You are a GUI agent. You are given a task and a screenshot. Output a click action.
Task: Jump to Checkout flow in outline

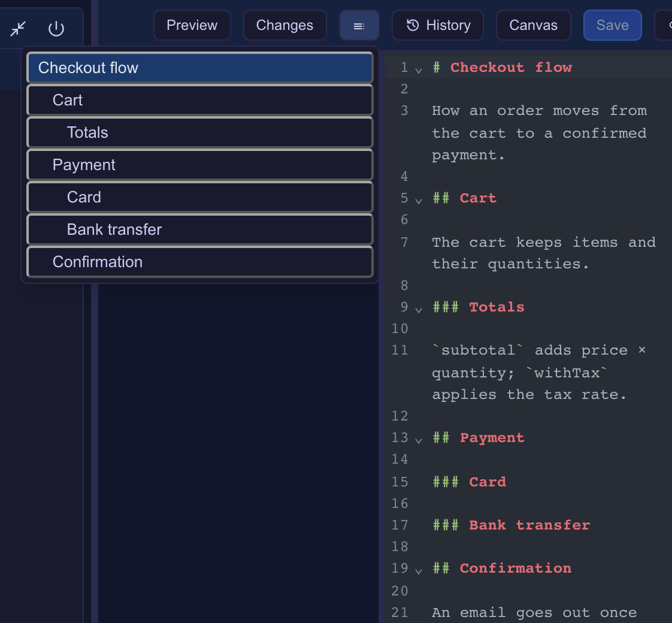coord(199,68)
